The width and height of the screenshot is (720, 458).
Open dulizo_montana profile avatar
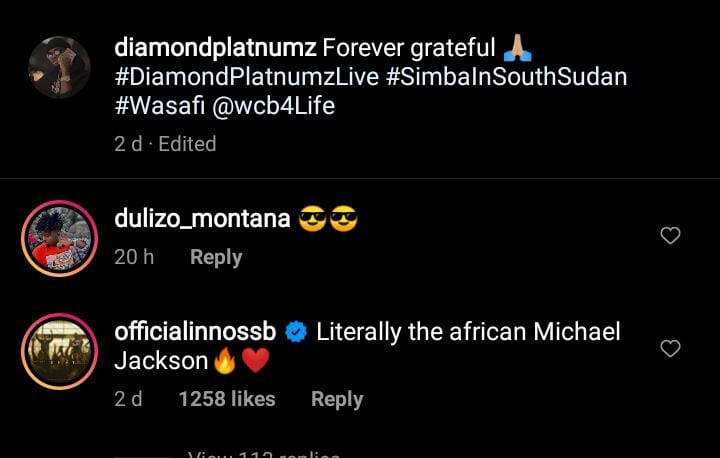61,239
